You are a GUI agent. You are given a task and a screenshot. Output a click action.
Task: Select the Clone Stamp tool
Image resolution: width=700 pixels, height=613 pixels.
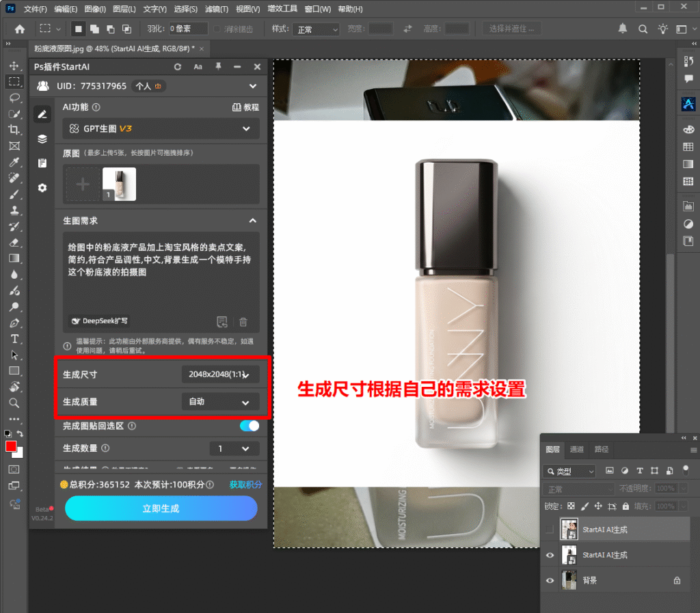14,210
